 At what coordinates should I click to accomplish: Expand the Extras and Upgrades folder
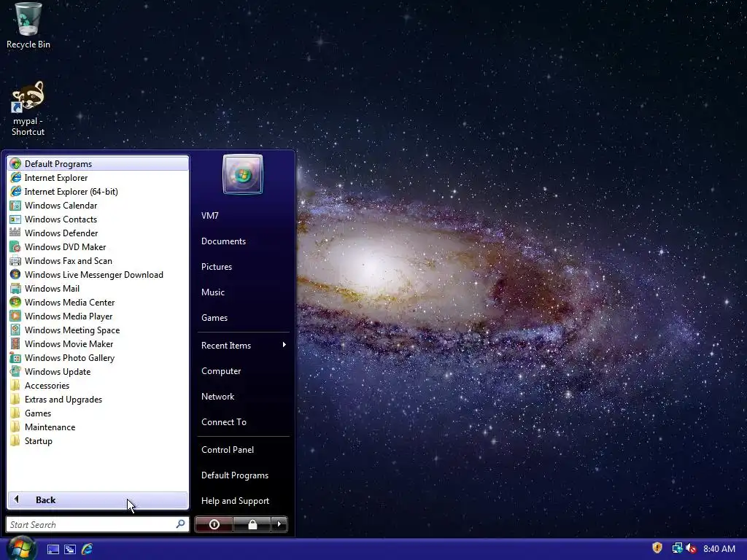(x=98, y=399)
